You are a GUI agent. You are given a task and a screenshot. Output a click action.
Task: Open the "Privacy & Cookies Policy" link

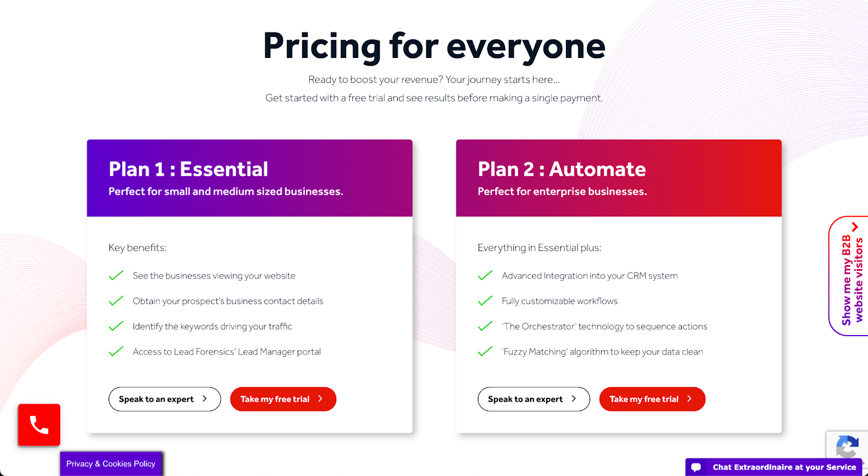click(x=111, y=464)
